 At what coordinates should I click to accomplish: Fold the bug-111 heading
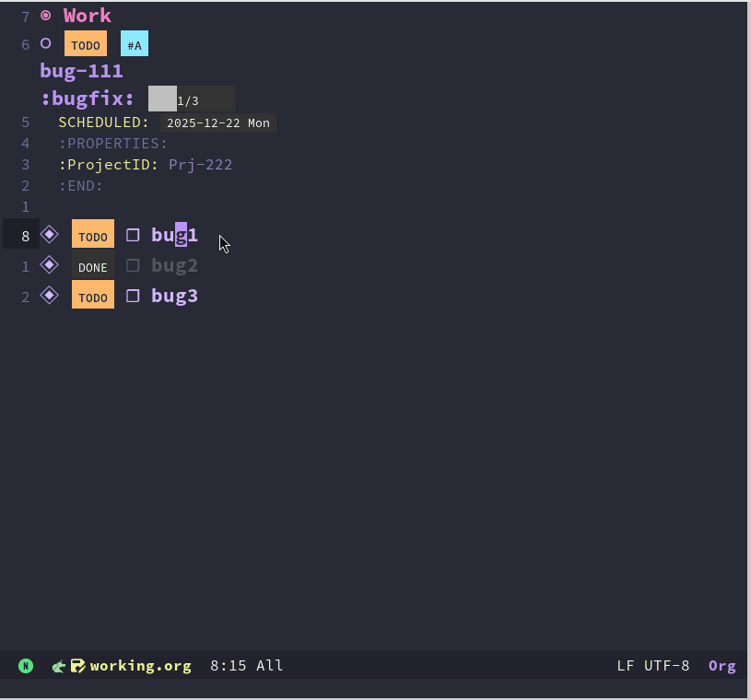(81, 71)
